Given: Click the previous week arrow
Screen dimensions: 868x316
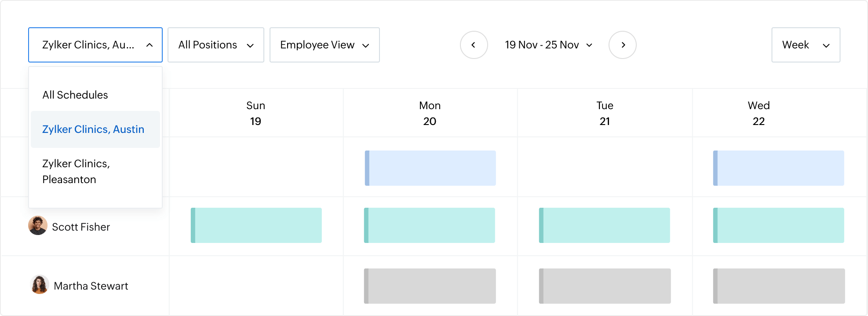Looking at the screenshot, I should coord(474,44).
